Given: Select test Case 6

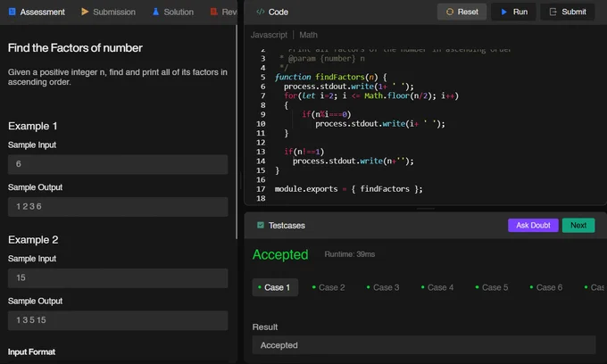Looking at the screenshot, I should pos(545,287).
